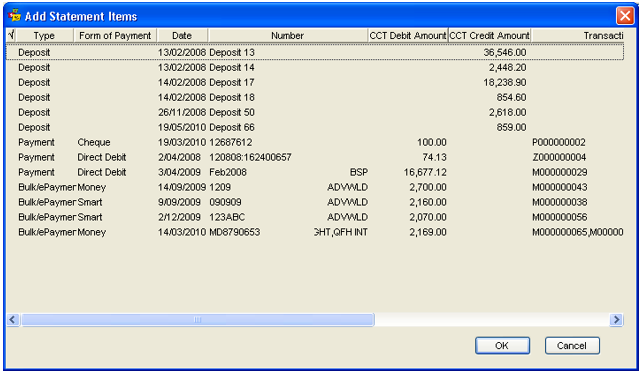This screenshot has height=371, width=639.
Task: Select the Deposit 18 row
Action: click(x=315, y=97)
